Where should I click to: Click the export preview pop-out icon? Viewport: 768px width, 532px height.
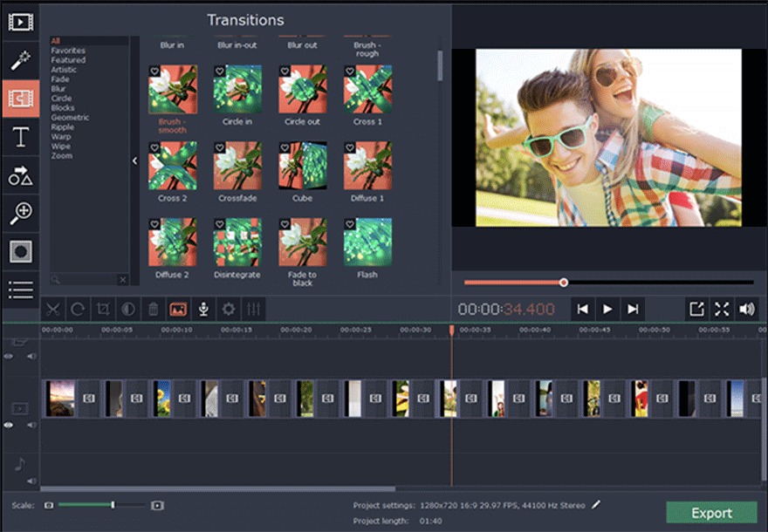pyautogui.click(x=696, y=310)
